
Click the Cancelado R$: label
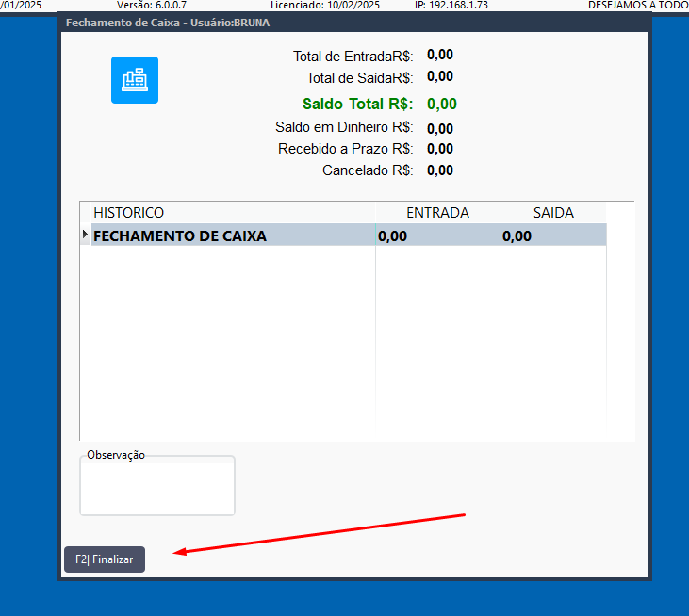coord(368,170)
